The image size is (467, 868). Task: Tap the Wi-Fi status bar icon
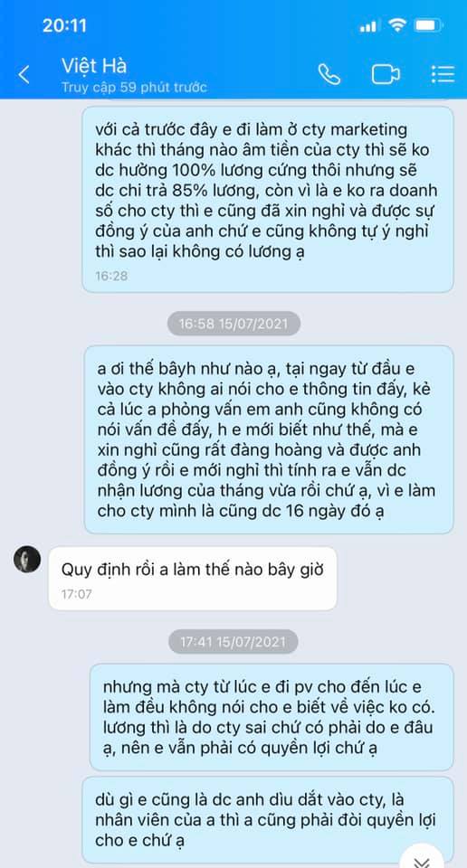point(397,25)
